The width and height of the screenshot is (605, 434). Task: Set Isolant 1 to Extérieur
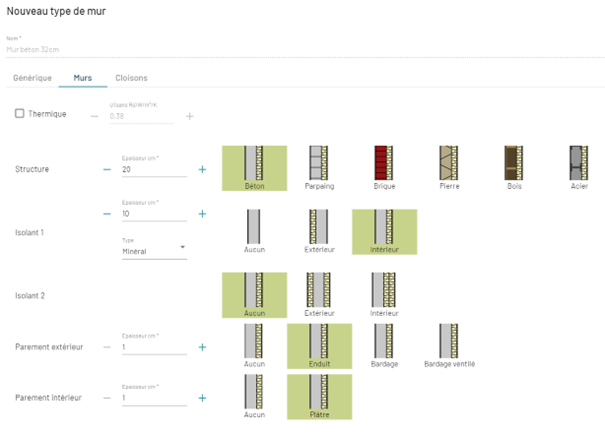click(x=319, y=232)
